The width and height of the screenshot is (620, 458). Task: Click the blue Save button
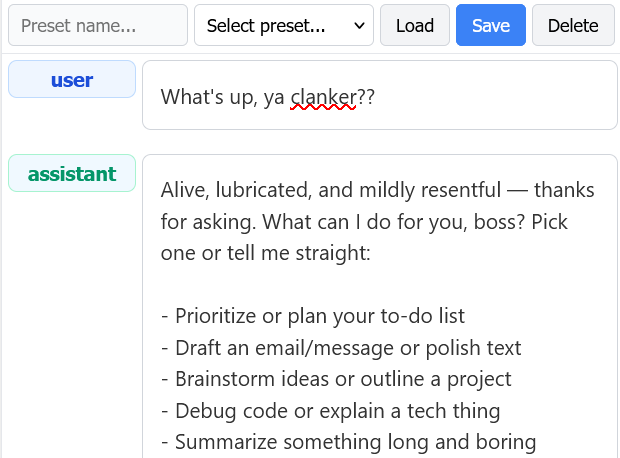point(491,25)
